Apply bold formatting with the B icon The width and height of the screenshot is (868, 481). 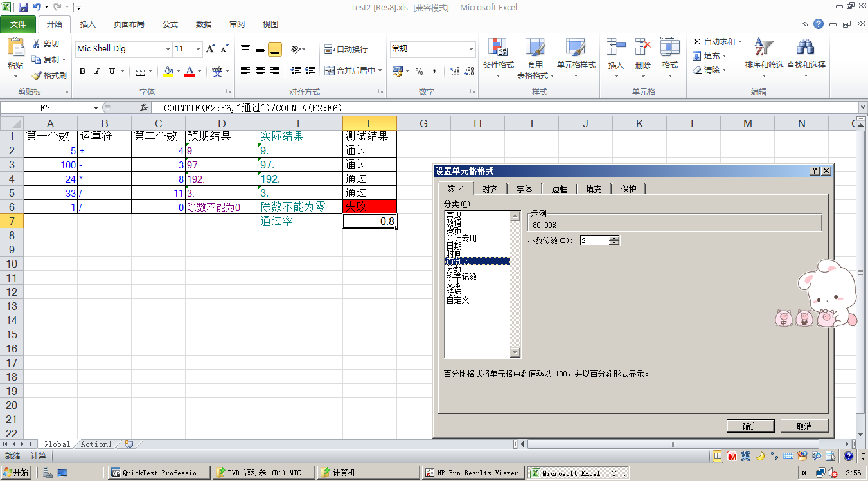[82, 71]
